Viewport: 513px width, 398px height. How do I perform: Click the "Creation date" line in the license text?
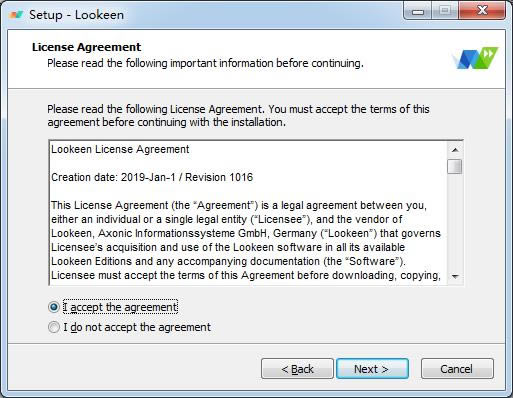point(152,177)
